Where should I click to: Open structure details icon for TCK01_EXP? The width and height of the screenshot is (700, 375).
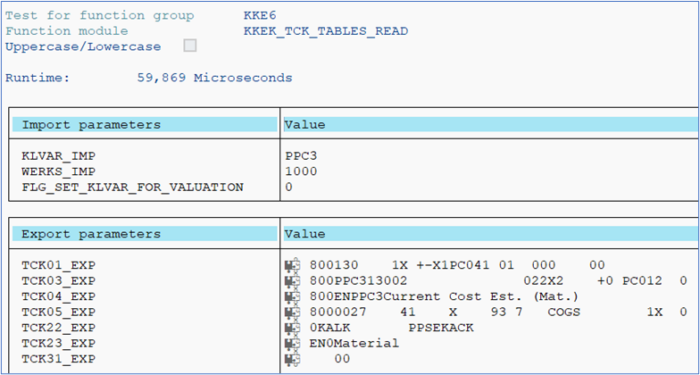coord(293,266)
